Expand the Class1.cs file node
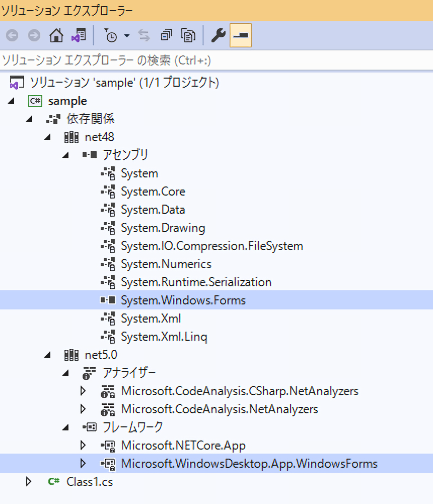 pyautogui.click(x=29, y=482)
